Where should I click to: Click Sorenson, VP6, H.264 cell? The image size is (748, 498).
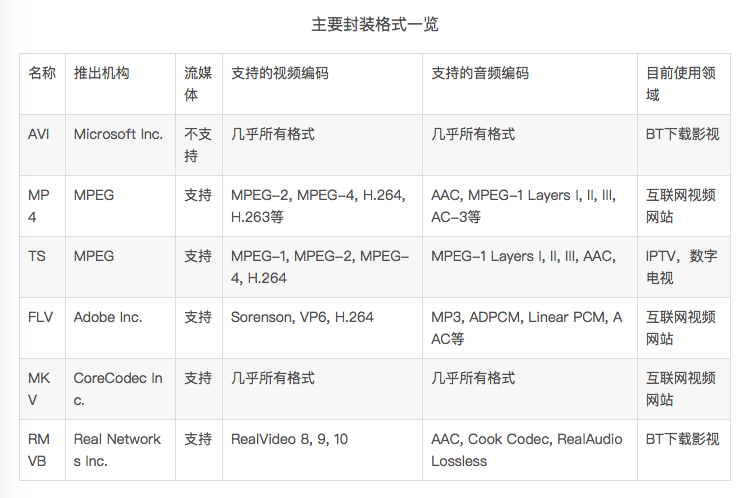(x=322, y=328)
